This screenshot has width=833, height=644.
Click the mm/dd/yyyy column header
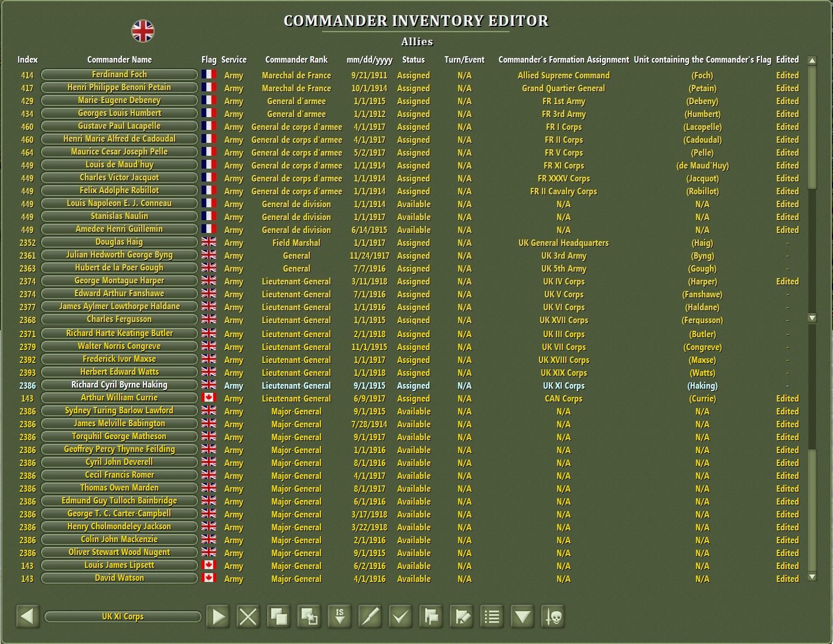(370, 60)
